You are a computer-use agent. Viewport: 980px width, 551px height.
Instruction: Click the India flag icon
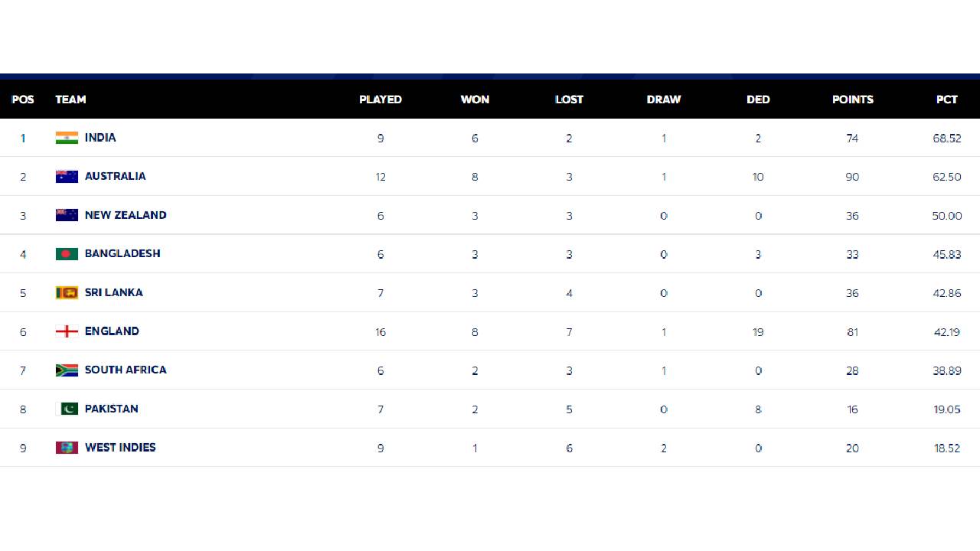67,138
